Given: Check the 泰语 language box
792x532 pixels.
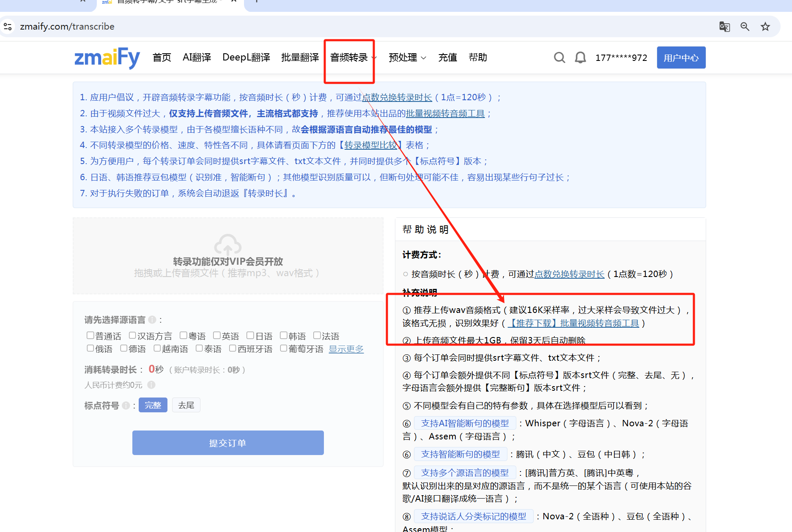Looking at the screenshot, I should [199, 348].
